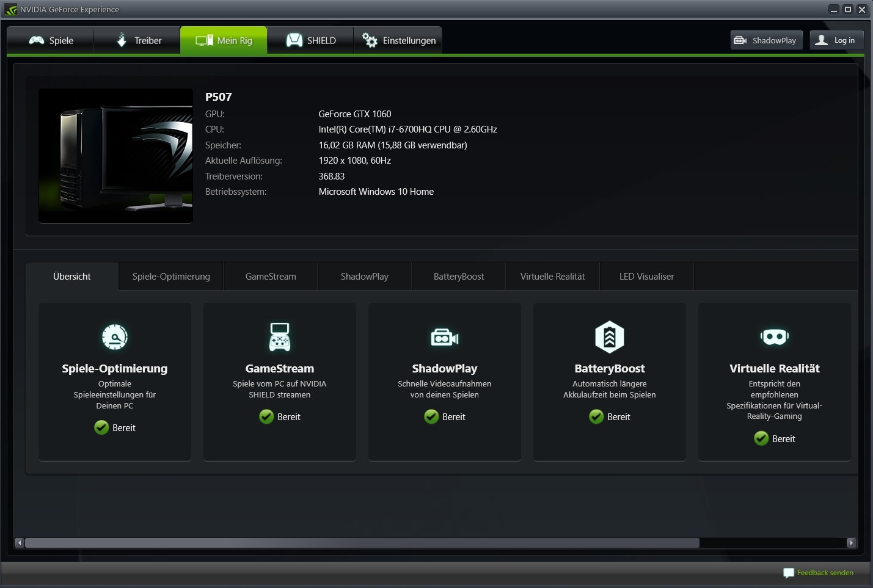
Task: Click the 16,02 GB RAM value
Action: [x=393, y=145]
